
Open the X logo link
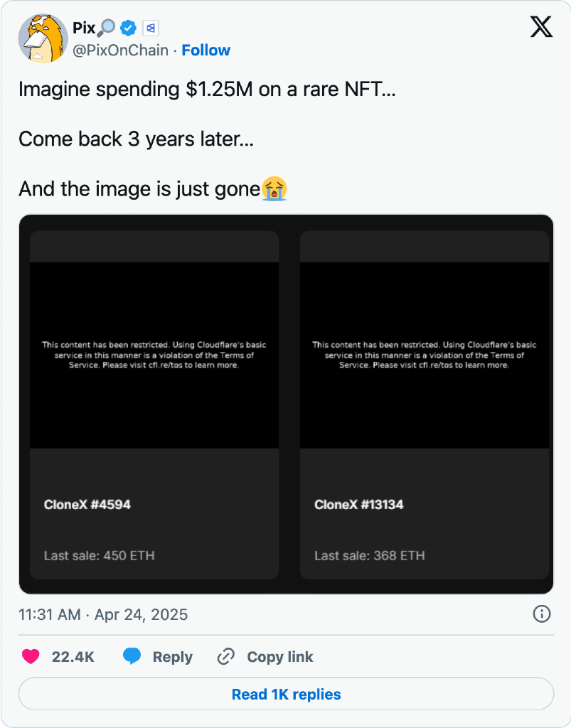click(541, 27)
